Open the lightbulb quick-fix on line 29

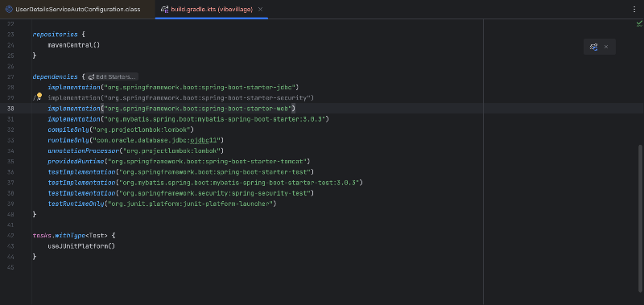coord(39,97)
